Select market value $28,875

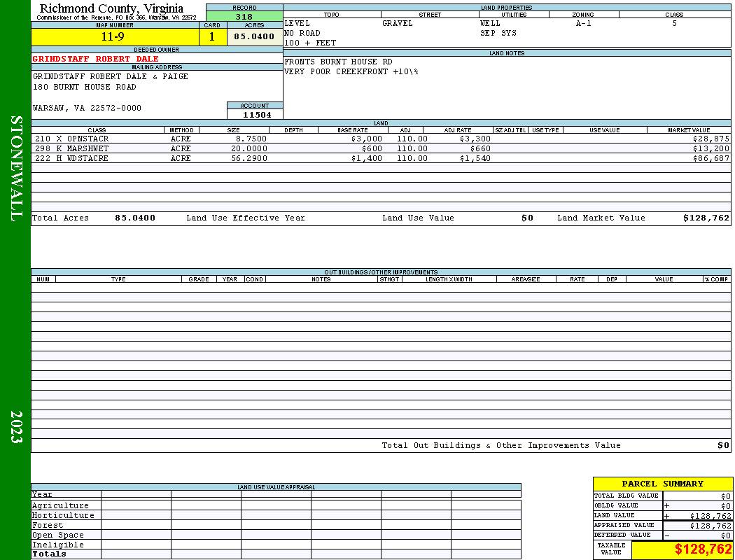711,139
